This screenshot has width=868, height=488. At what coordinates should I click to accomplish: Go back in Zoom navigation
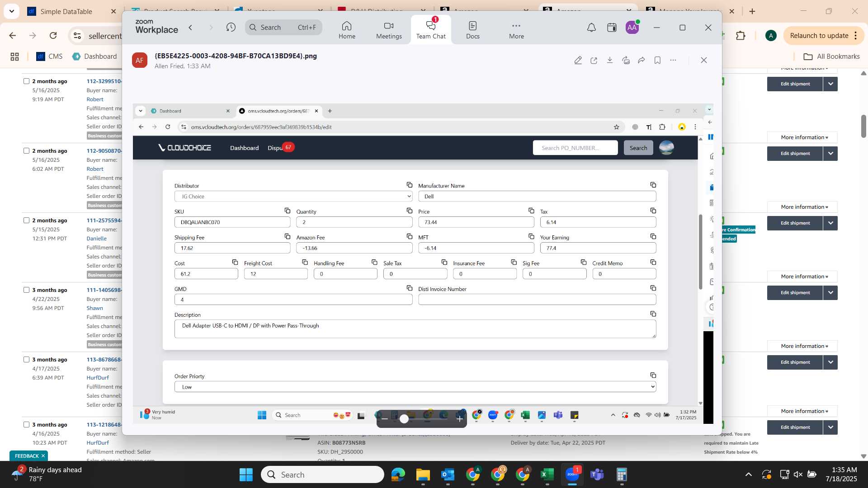tap(191, 28)
